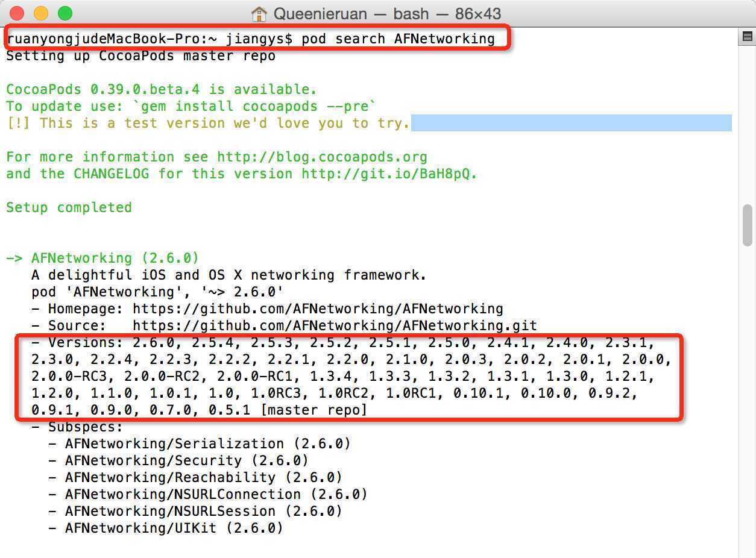This screenshot has height=558, width=756.
Task: Click 'A delightful iOS and OS X networking framework.'
Action: click(229, 275)
